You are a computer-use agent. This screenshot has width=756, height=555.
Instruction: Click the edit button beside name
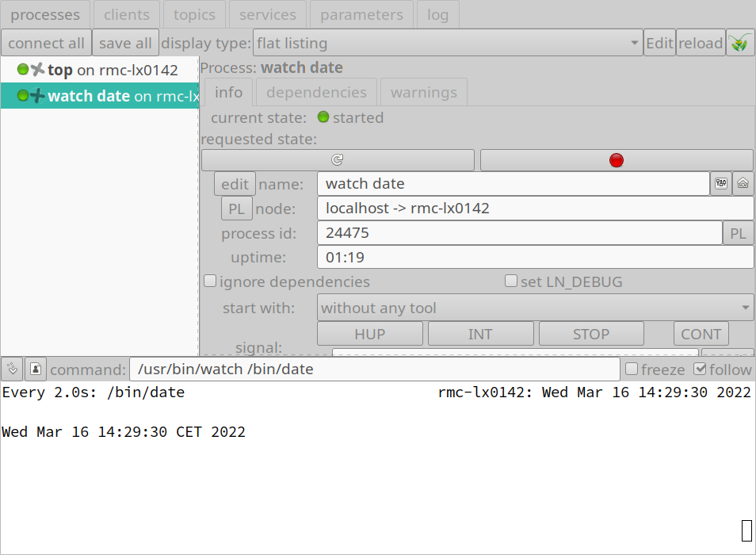pyautogui.click(x=235, y=184)
